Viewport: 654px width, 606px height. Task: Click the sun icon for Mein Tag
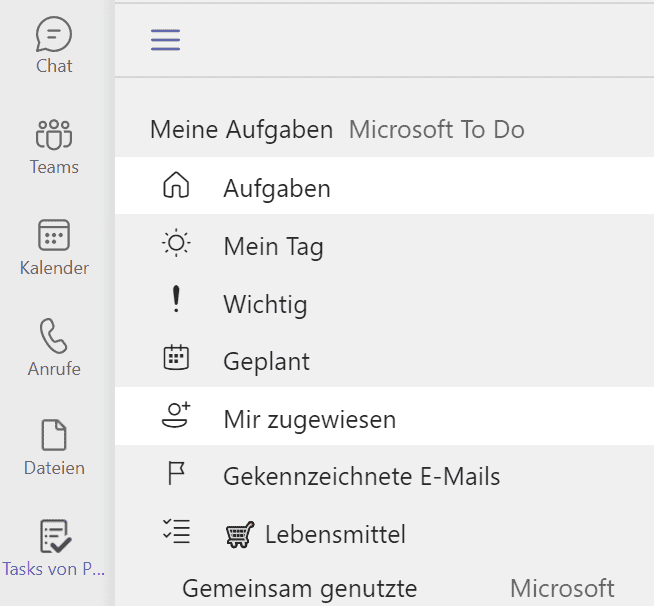[176, 243]
